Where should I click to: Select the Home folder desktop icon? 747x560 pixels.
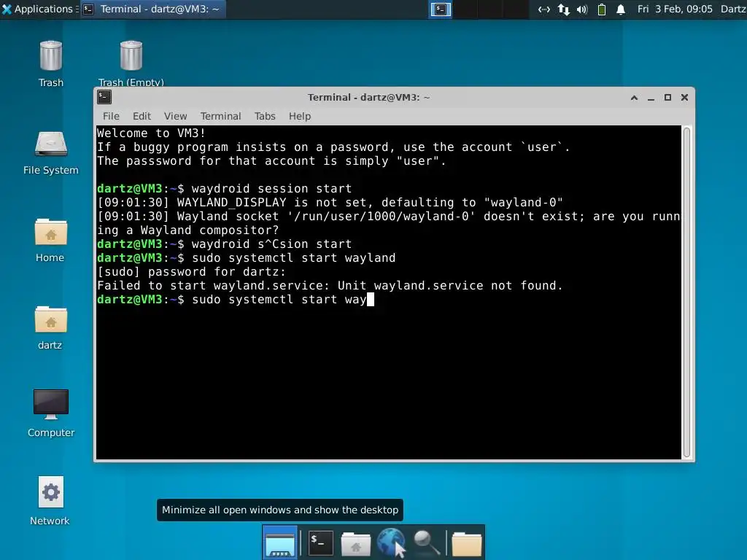(x=50, y=241)
